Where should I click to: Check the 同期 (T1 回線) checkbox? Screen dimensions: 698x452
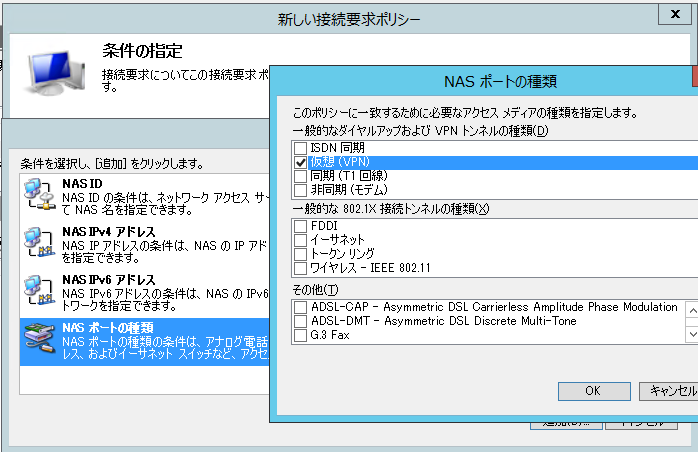tap(300, 176)
